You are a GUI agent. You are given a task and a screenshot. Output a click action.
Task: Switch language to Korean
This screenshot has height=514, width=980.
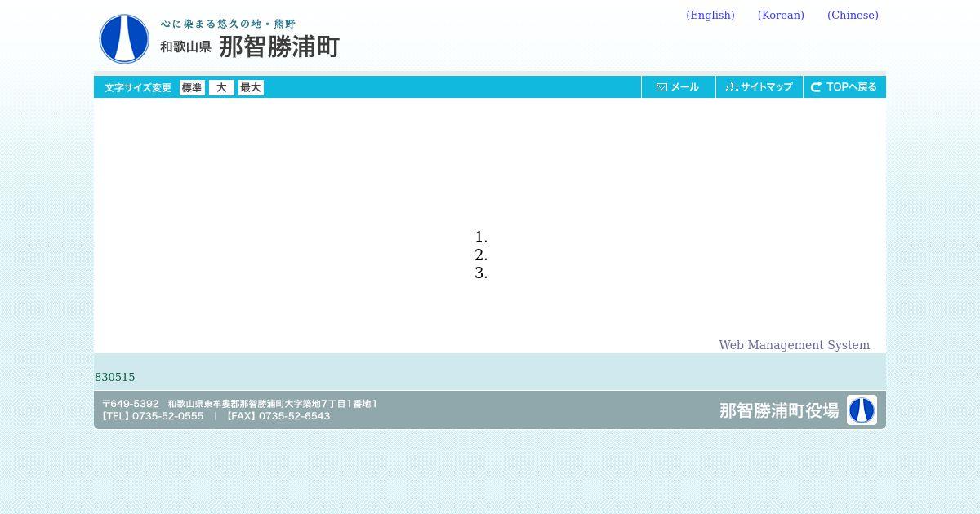781,16
